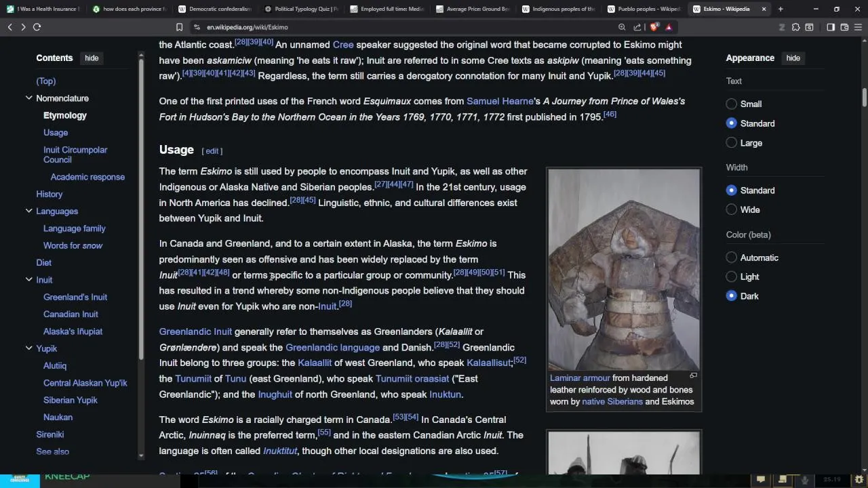This screenshot has width=868, height=488.
Task: Switch to the Democratic confederalism tab
Action: (214, 9)
